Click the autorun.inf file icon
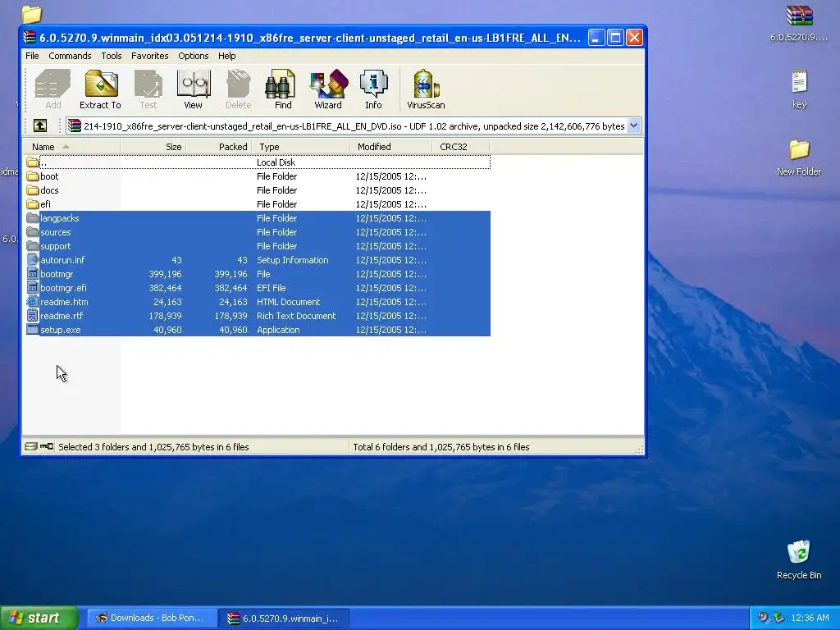 [x=33, y=260]
